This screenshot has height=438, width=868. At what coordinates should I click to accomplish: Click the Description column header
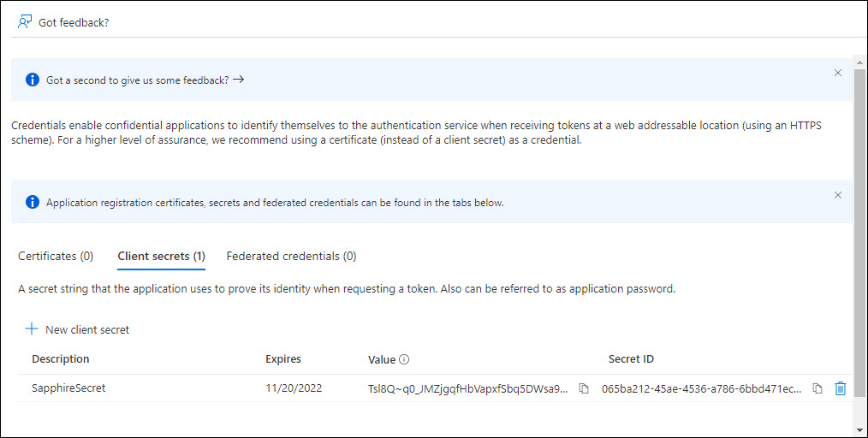61,359
